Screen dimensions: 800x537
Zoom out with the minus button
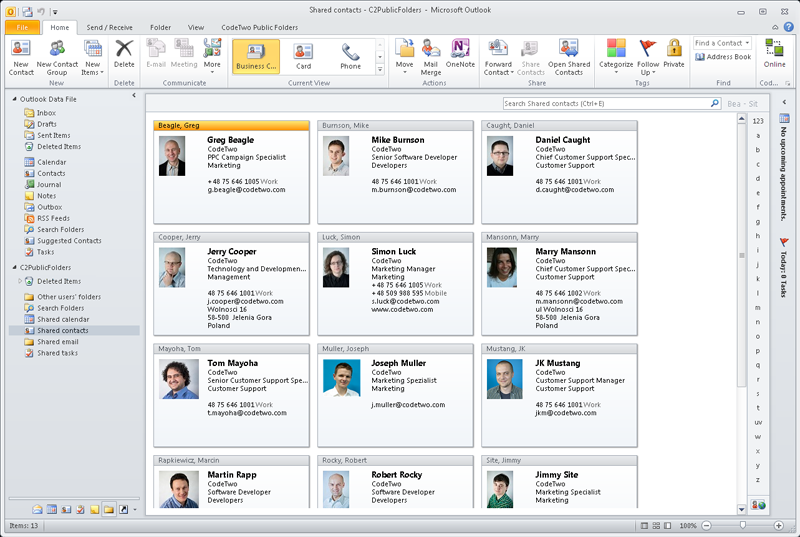706,525
